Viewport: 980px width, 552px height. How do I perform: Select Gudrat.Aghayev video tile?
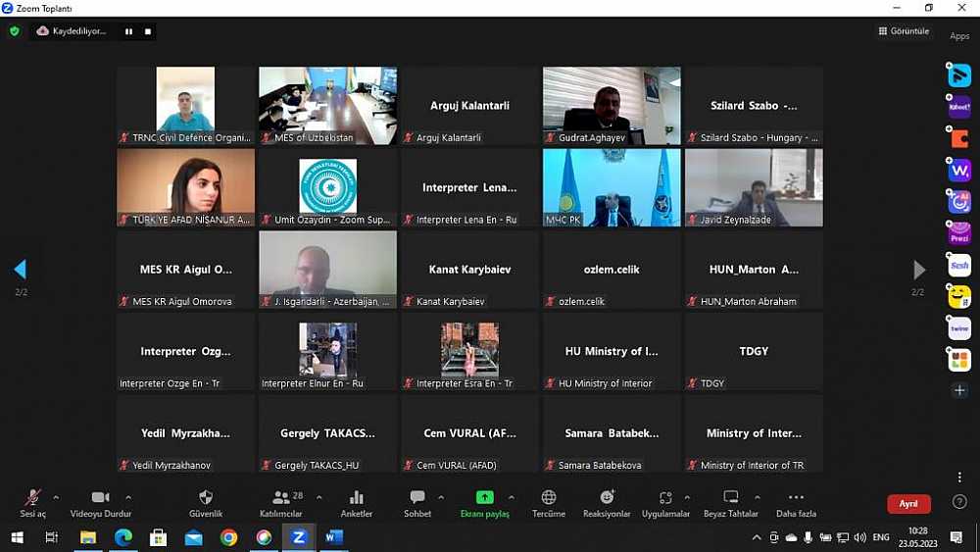click(x=612, y=105)
